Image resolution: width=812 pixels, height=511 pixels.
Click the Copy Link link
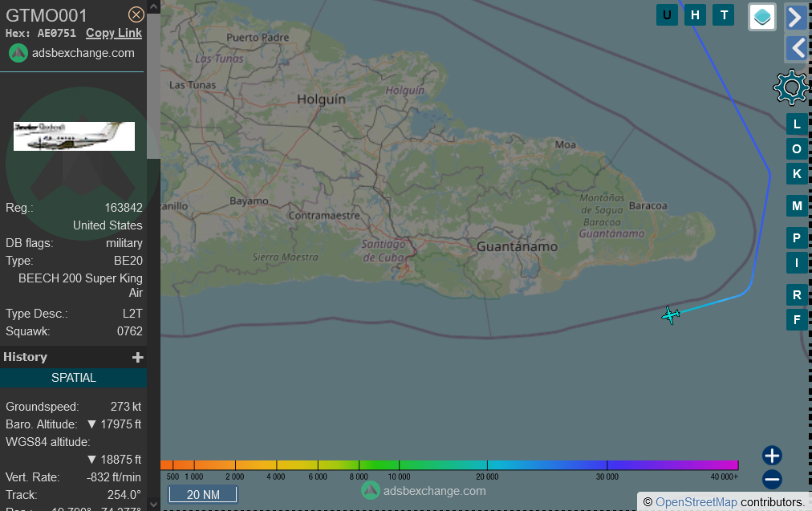(x=114, y=33)
